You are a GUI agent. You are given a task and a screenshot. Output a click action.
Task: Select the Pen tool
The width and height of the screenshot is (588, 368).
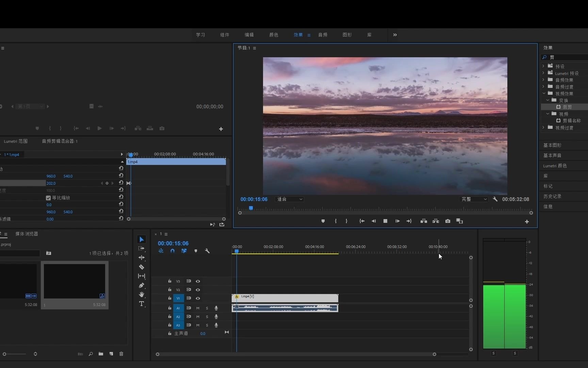(142, 286)
